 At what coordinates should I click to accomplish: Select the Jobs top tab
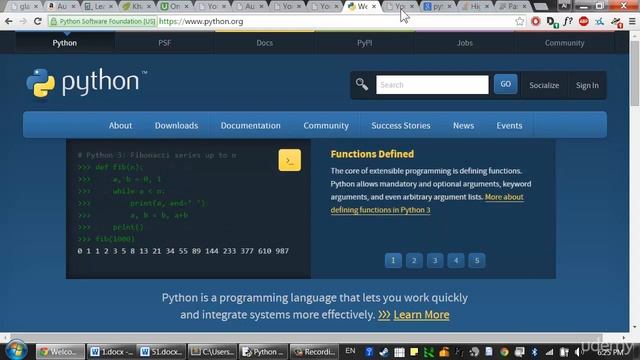coord(464,43)
